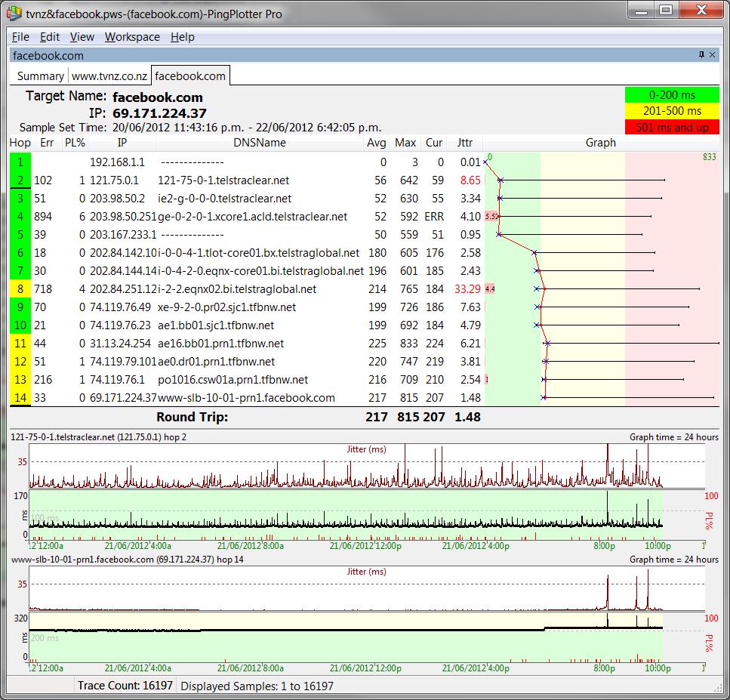The height and width of the screenshot is (700, 730).
Task: Click DNS name i-2-2.eqnx02.bi.telstraglobal.net
Action: point(237,289)
